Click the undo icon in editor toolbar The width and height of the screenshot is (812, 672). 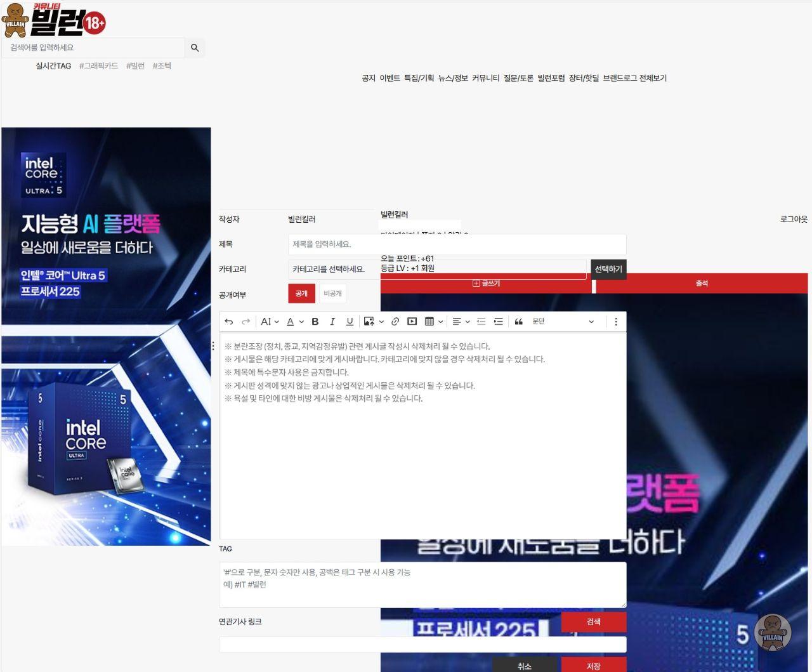tap(229, 322)
